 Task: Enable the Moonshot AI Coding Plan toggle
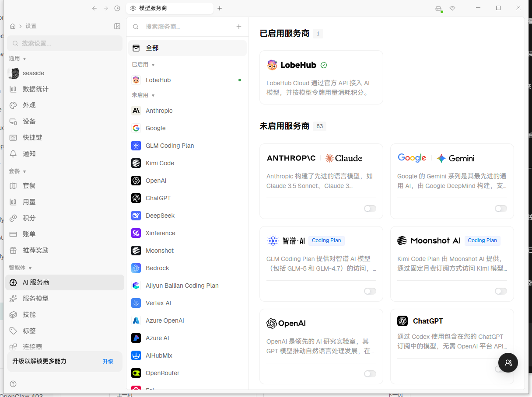pos(500,291)
